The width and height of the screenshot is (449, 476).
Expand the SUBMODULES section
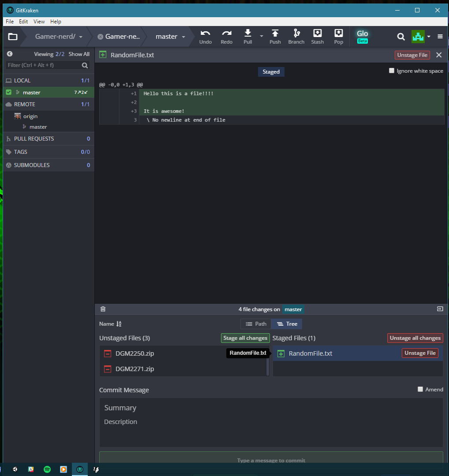click(x=49, y=165)
